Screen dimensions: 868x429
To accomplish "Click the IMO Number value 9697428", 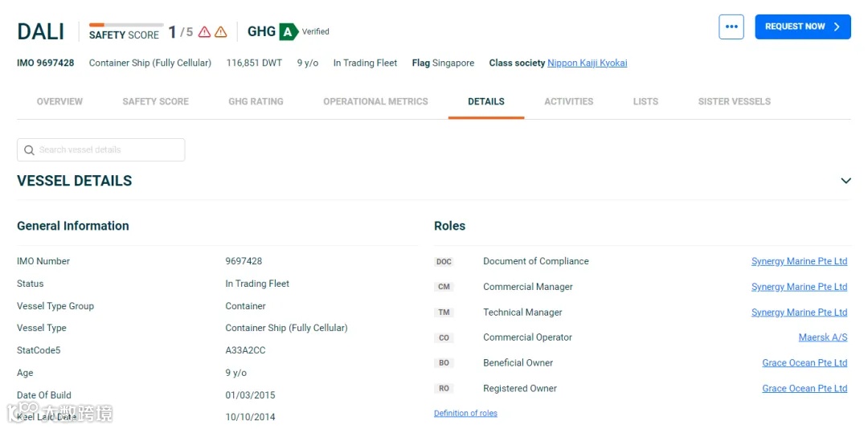I will coord(244,261).
